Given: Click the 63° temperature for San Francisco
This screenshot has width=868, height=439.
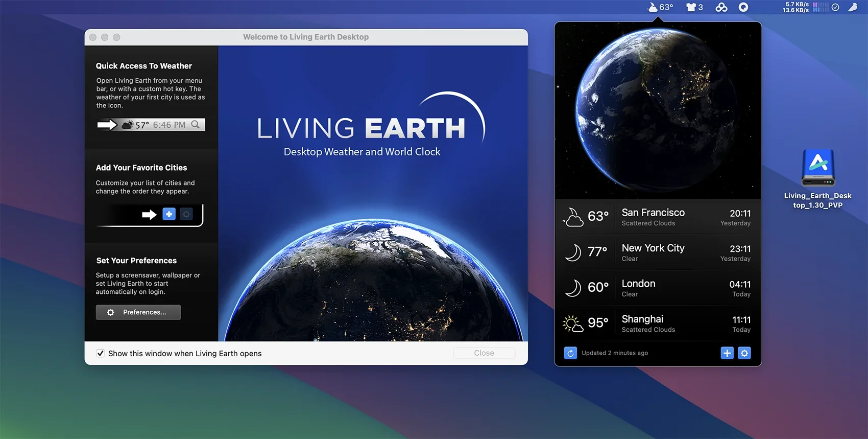Looking at the screenshot, I should (598, 217).
